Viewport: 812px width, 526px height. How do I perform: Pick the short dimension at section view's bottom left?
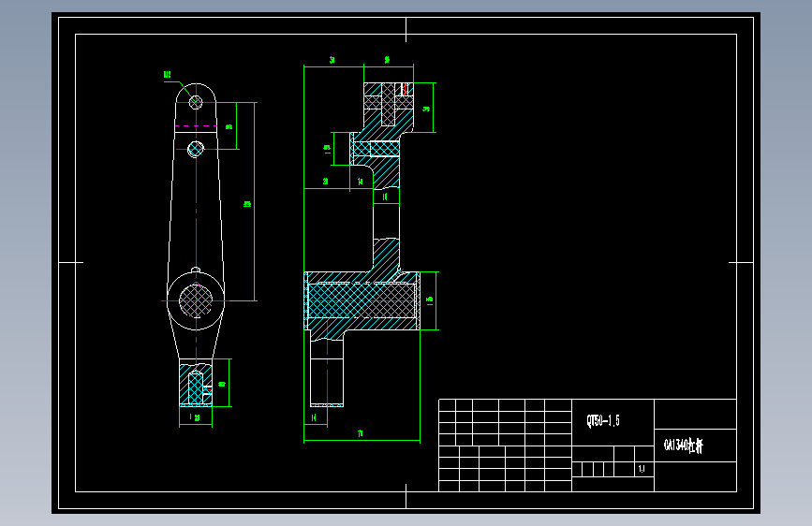[314, 417]
